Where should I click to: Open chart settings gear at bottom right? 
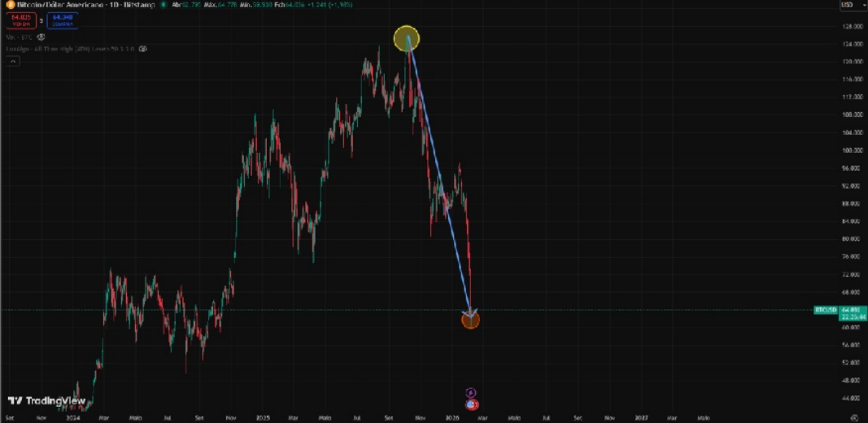pos(853,416)
